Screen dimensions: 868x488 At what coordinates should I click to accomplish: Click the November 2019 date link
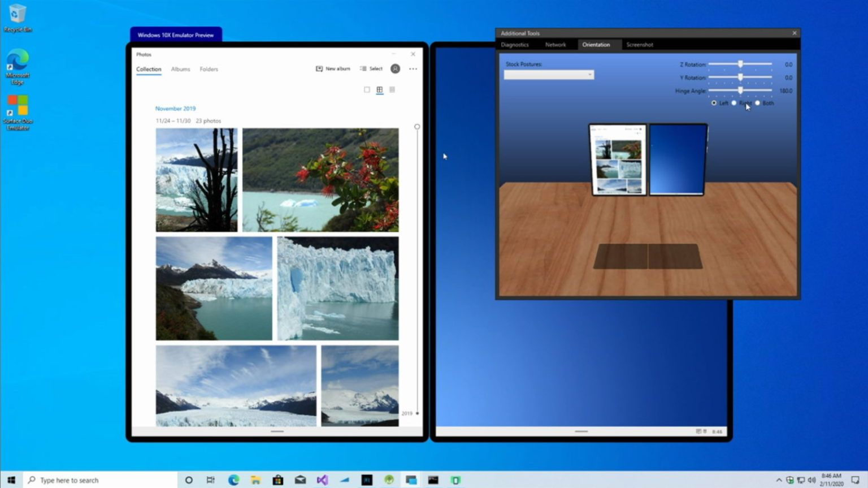click(175, 109)
